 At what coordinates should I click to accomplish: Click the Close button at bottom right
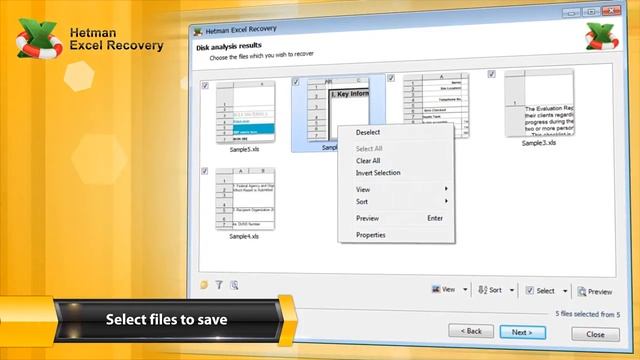(x=596, y=334)
